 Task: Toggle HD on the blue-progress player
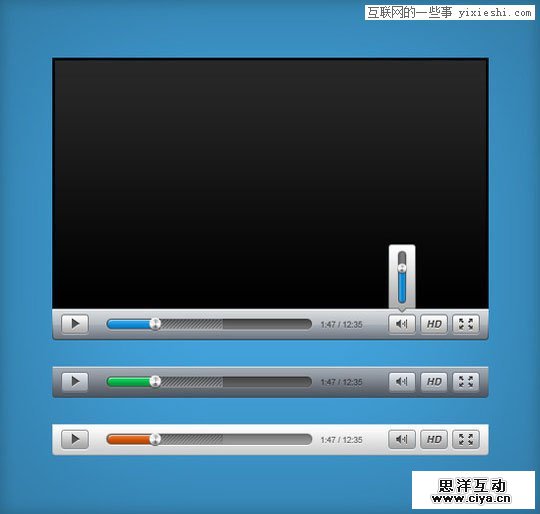[434, 324]
